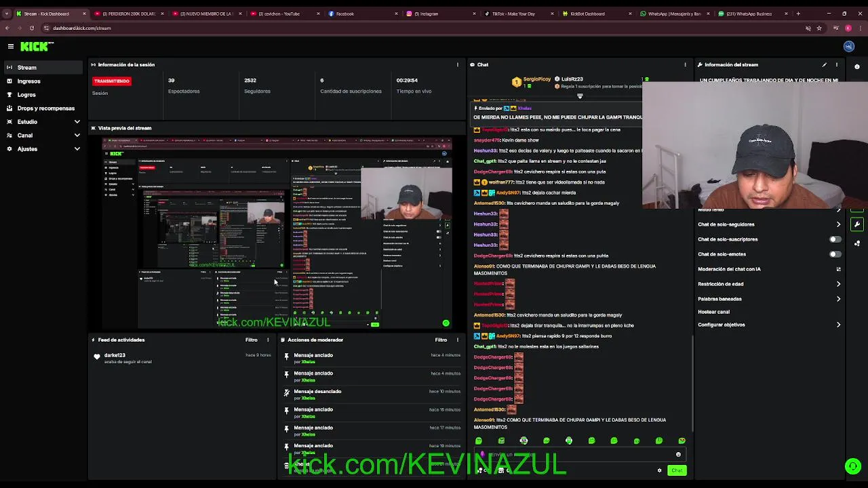
Task: Click the green Chat send button
Action: pos(677,470)
